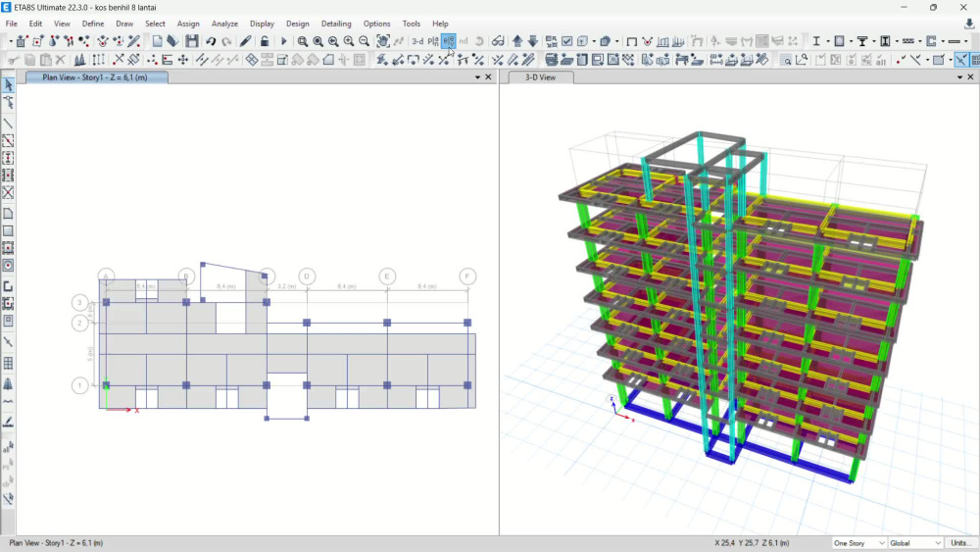Click the Show Undeformed Shape icon
Screen dimensions: 980x552
coord(631,41)
